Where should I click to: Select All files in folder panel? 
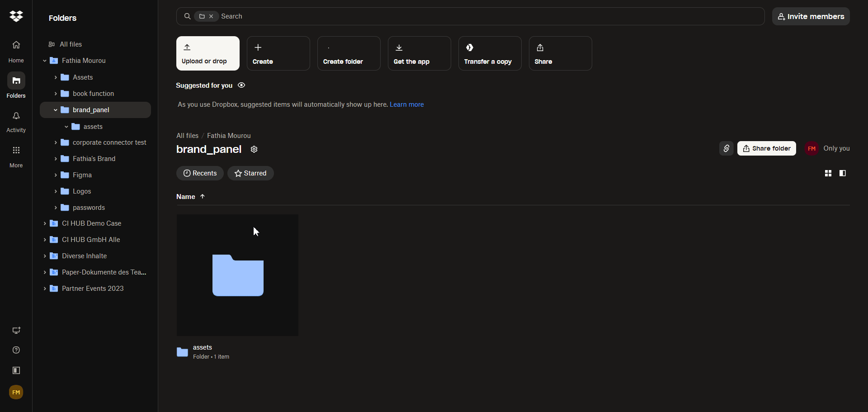[x=71, y=44]
